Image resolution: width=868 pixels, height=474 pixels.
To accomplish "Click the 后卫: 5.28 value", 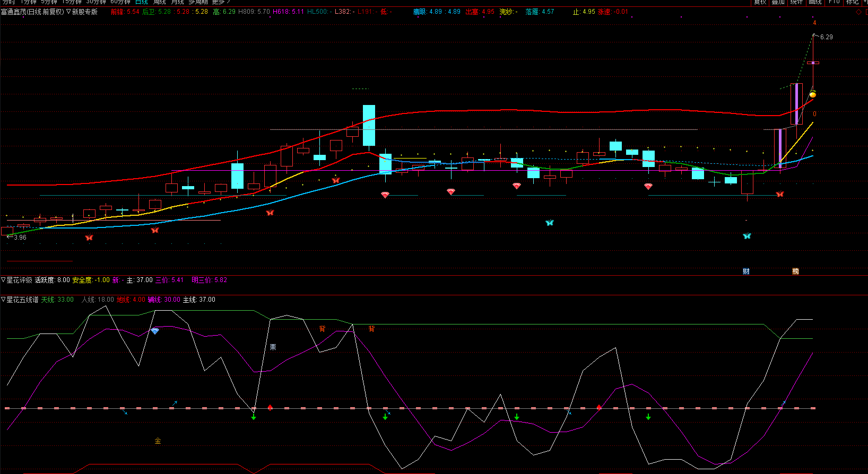I will (157, 12).
